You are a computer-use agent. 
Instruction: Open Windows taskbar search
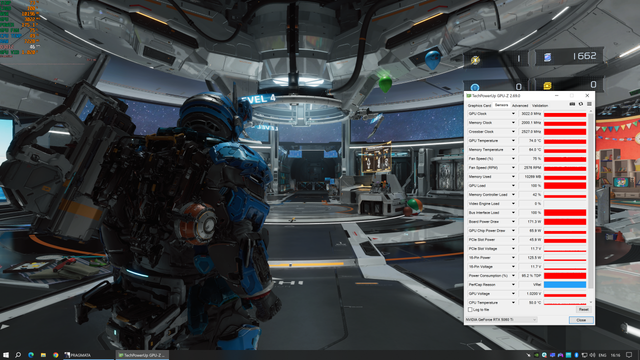(18, 355)
